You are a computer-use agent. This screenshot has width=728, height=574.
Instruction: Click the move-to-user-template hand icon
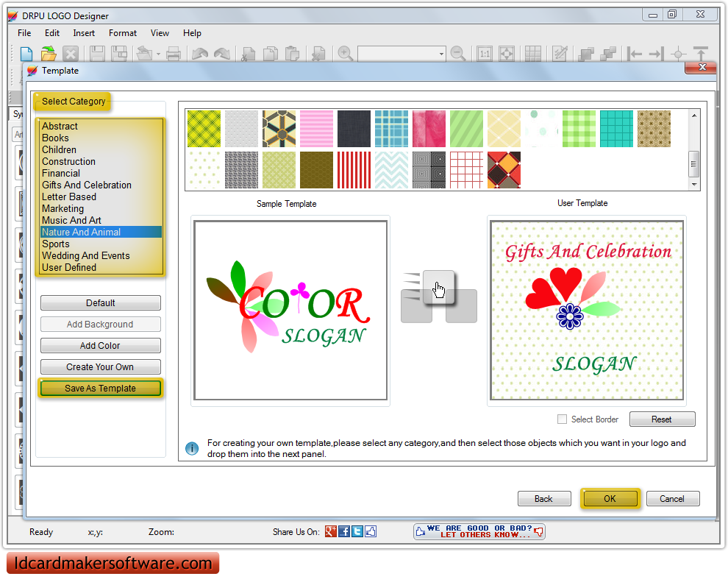tap(439, 288)
